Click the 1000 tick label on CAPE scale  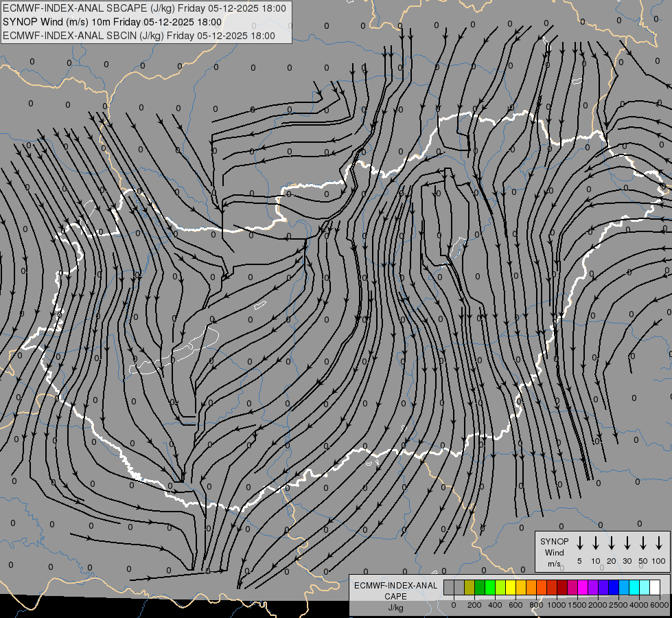557,605
